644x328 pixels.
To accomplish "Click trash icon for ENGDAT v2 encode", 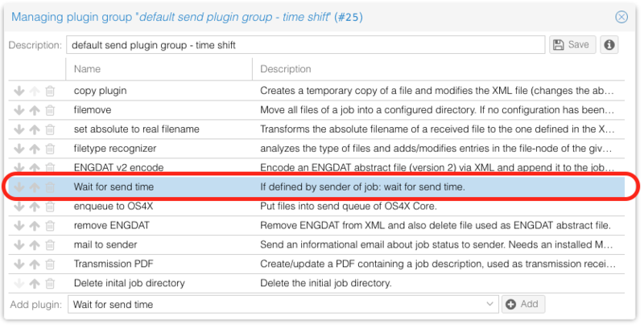I will 50,168.
